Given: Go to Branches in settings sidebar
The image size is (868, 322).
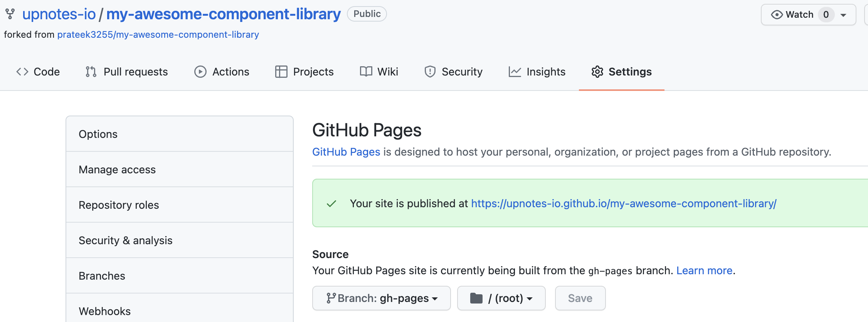Looking at the screenshot, I should [x=180, y=276].
